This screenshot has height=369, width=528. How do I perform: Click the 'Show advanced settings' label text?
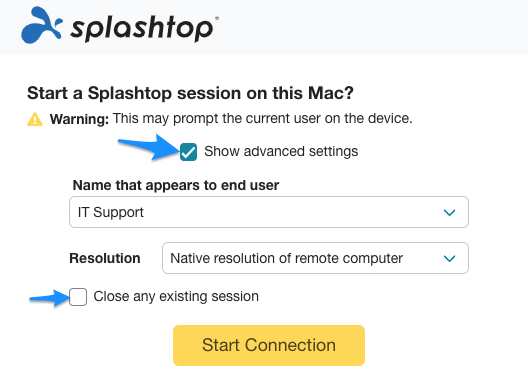281,152
